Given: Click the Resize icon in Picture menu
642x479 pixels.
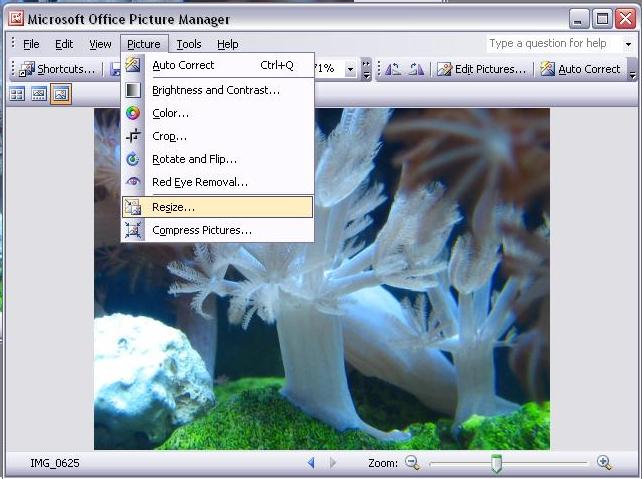Looking at the screenshot, I should click(x=133, y=207).
